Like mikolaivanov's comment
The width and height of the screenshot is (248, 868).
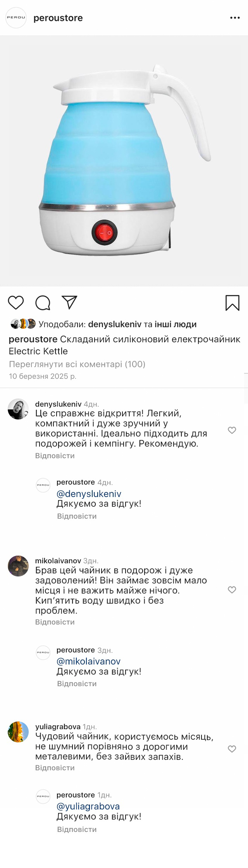pyautogui.click(x=232, y=590)
